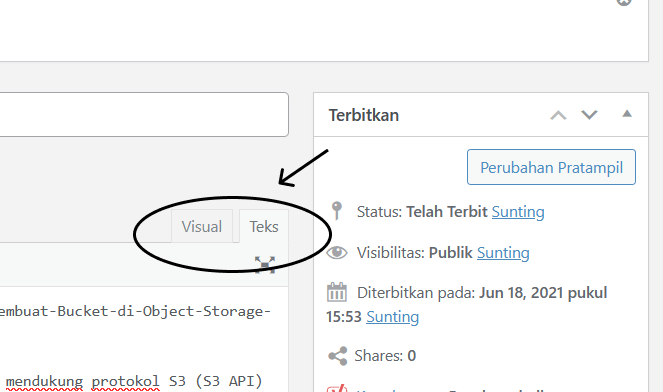
Task: Click the 'Jun 18, 2021 pukul' date text
Action: [543, 293]
